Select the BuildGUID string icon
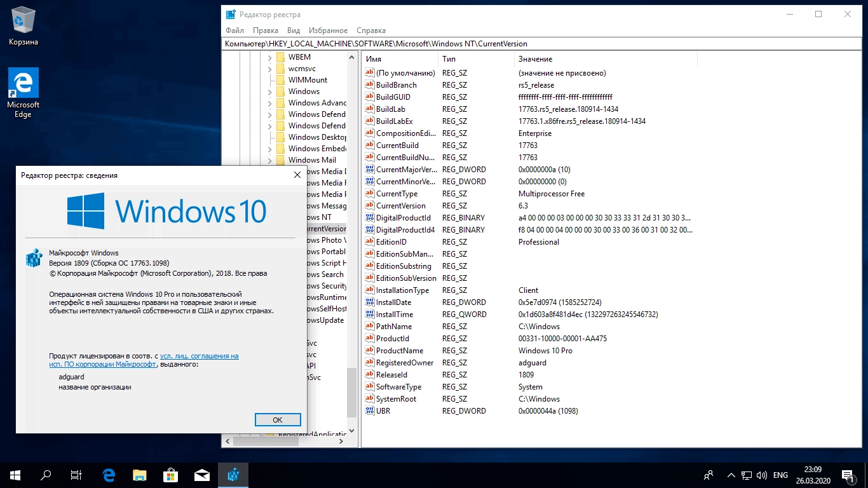868x488 pixels. tap(370, 97)
